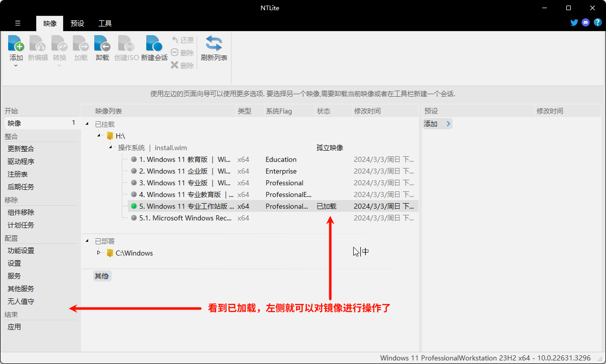Switch to the 映像 ribbon tab
Image resolution: width=606 pixels, height=364 pixels.
pos(50,23)
